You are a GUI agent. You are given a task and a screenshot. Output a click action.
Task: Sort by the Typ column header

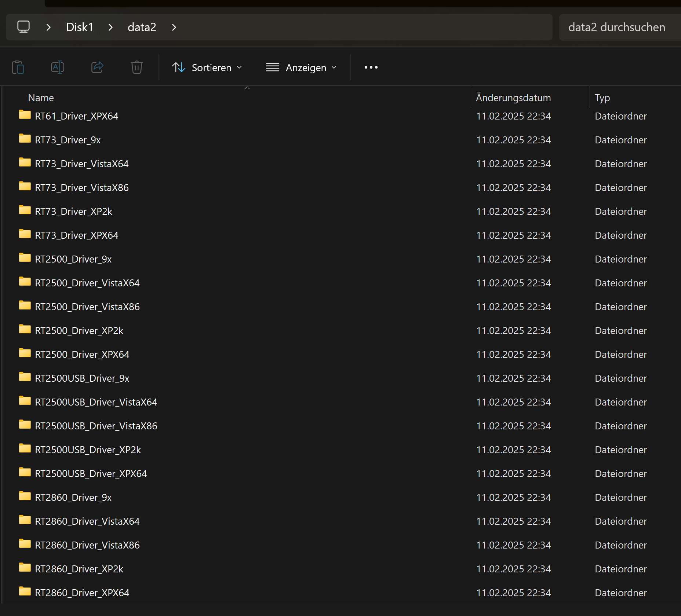click(602, 98)
